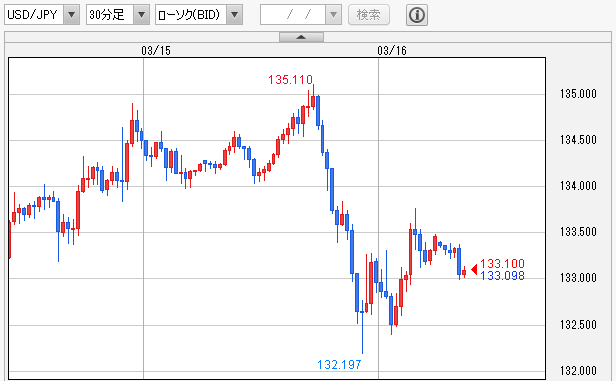Click the current bid price 133.098
This screenshot has height=381, width=616.
pos(502,276)
